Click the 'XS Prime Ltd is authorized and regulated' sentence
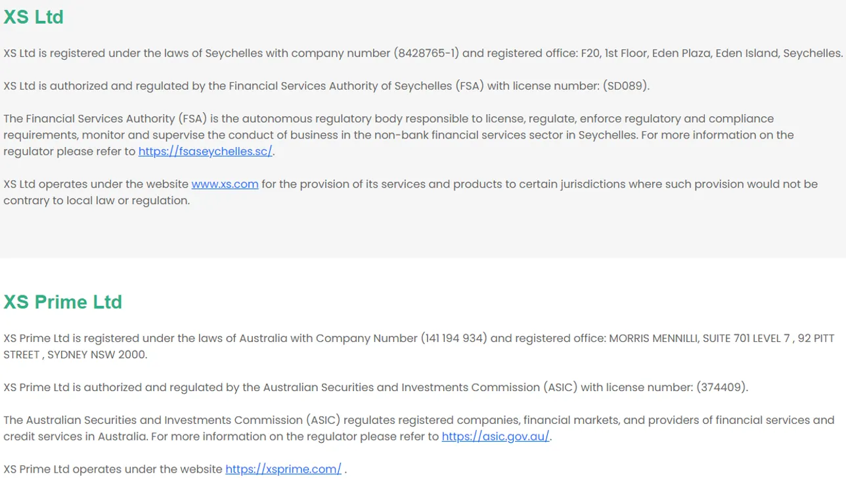Image resolution: width=846 pixels, height=504 pixels. tap(376, 387)
